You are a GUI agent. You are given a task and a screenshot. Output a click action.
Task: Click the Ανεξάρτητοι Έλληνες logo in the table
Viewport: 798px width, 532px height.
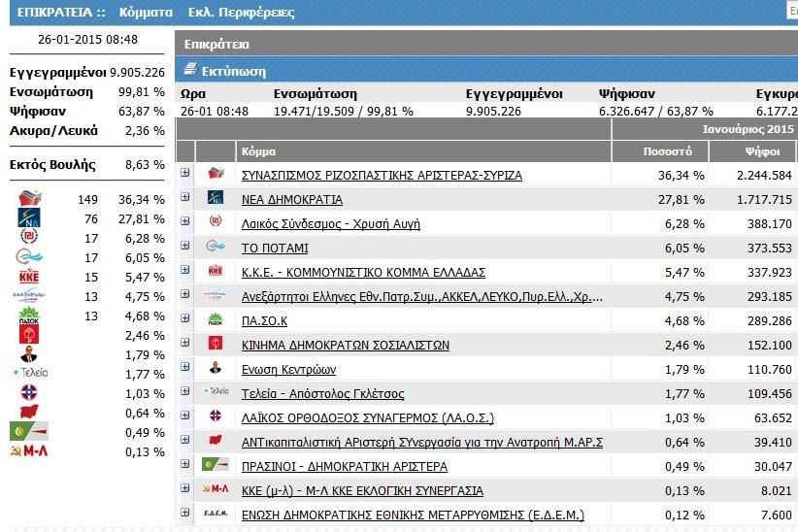point(216,294)
